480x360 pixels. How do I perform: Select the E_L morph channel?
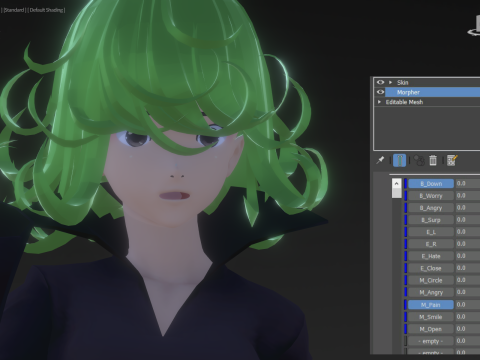tap(431, 232)
